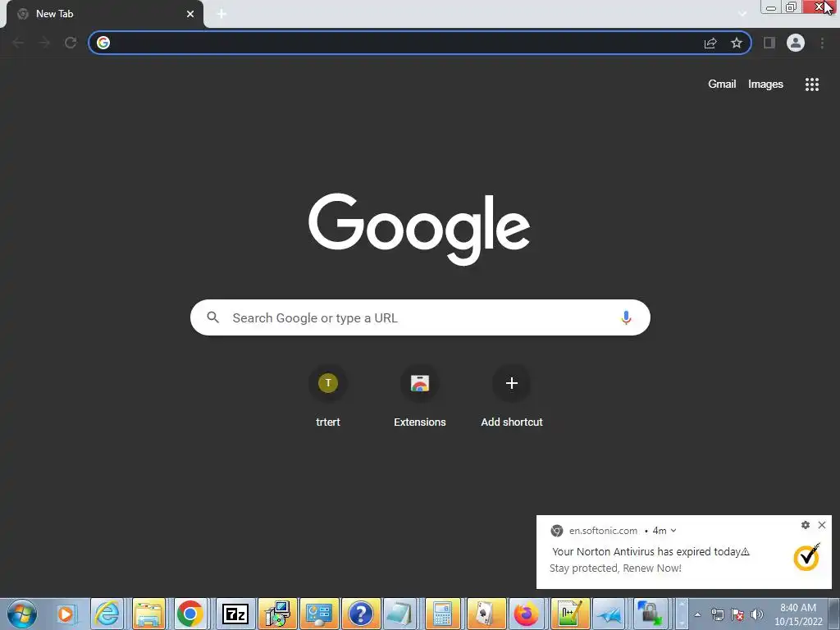The height and width of the screenshot is (630, 840).
Task: Launch Calculator from the taskbar
Action: [x=442, y=614]
